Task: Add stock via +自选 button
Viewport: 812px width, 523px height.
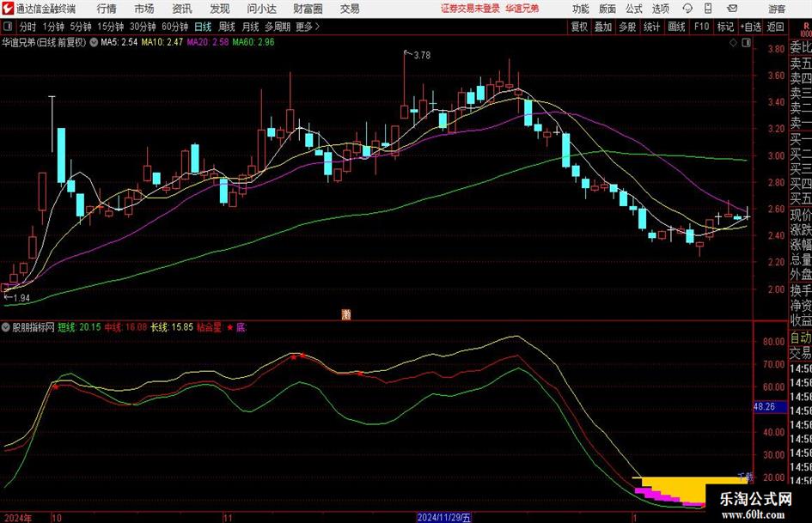Action: pyautogui.click(x=750, y=27)
